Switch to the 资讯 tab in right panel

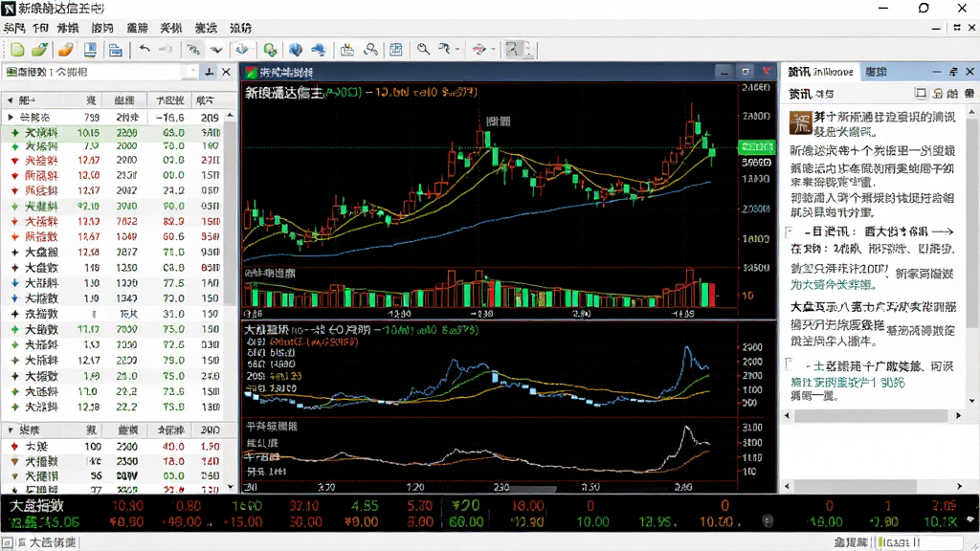click(x=820, y=72)
